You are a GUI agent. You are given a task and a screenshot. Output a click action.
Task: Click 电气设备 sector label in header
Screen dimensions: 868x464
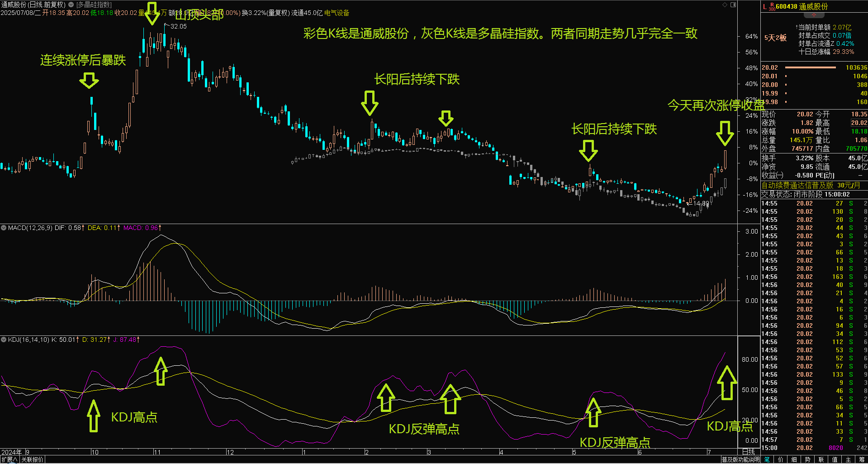pos(337,13)
